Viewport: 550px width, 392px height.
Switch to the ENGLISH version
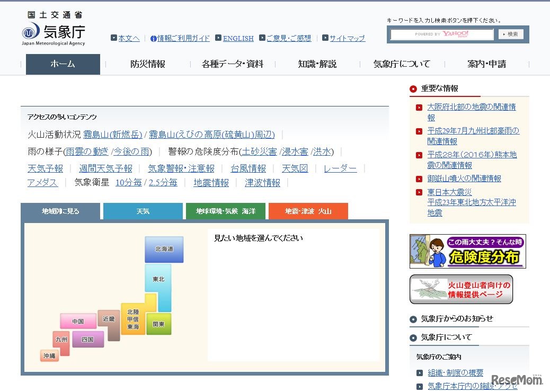[238, 38]
